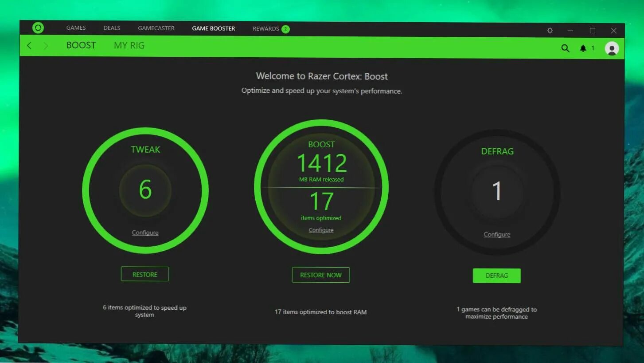The width and height of the screenshot is (644, 363).
Task: Click the Defrag count 1
Action: [x=497, y=191]
